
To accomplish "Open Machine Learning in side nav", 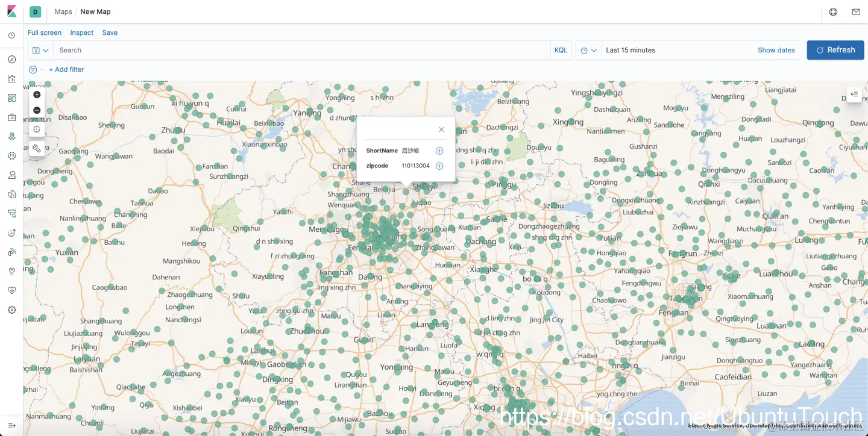I will tap(11, 155).
